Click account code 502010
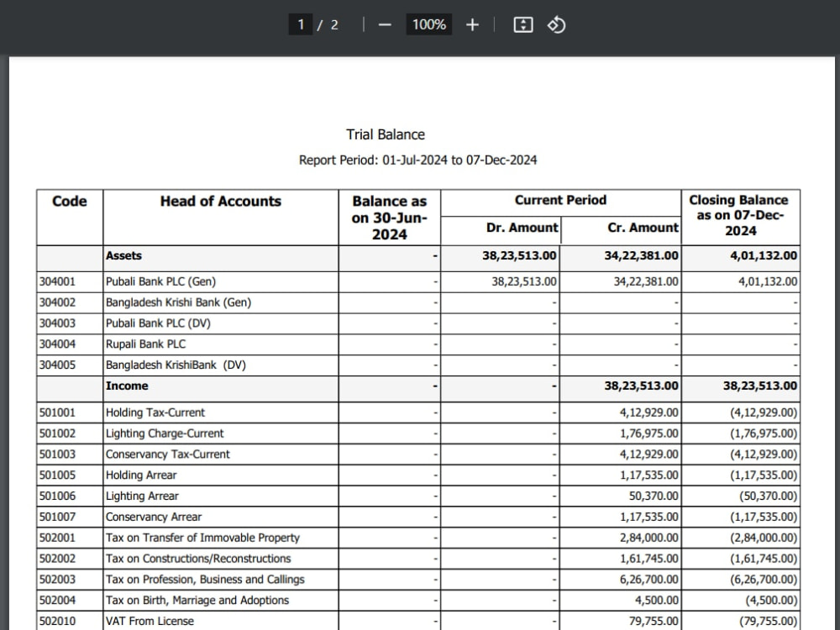This screenshot has height=630, width=840. [57, 622]
